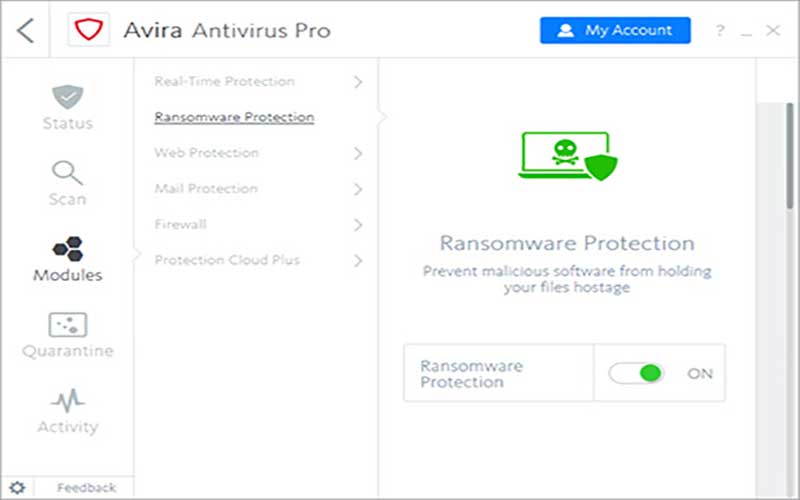The height and width of the screenshot is (500, 800).
Task: Expand Web Protection chevron
Action: click(x=358, y=153)
